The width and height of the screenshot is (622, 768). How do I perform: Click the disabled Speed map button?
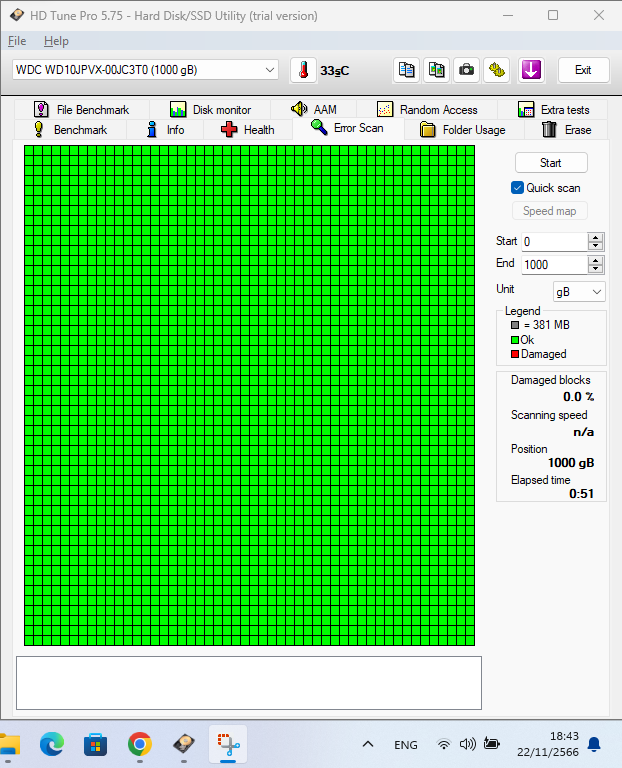pyautogui.click(x=550, y=211)
